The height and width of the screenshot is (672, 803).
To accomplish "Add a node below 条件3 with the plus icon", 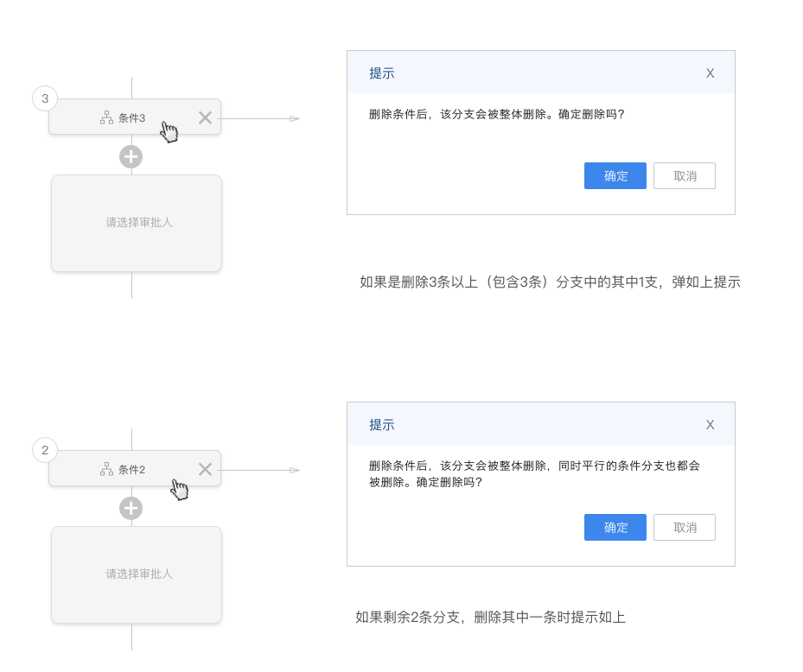I will (x=131, y=157).
